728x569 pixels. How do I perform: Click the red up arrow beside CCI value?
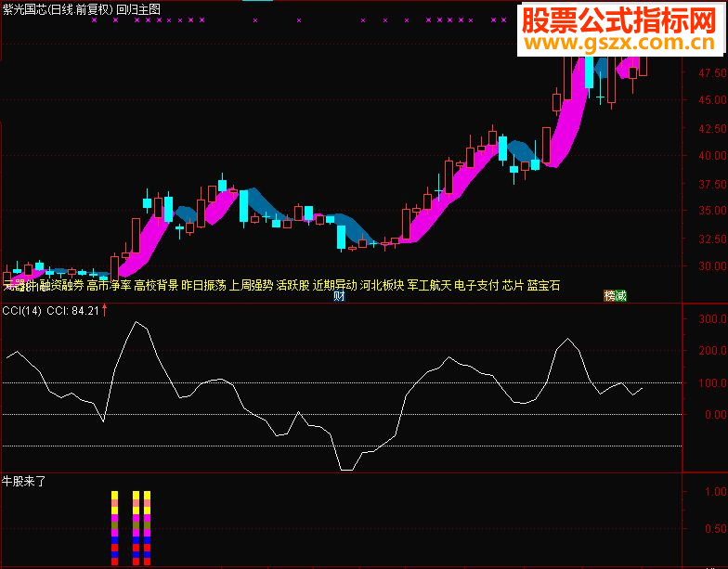click(x=104, y=310)
